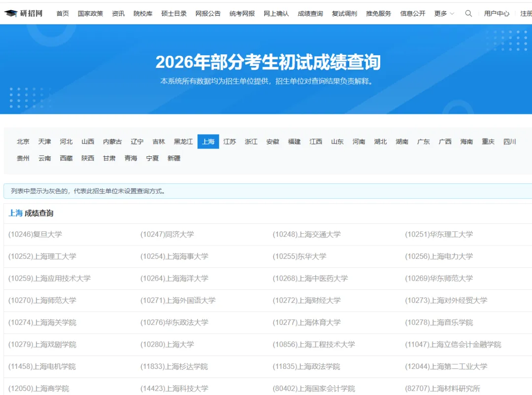Select the 西藏 province tab

66,158
